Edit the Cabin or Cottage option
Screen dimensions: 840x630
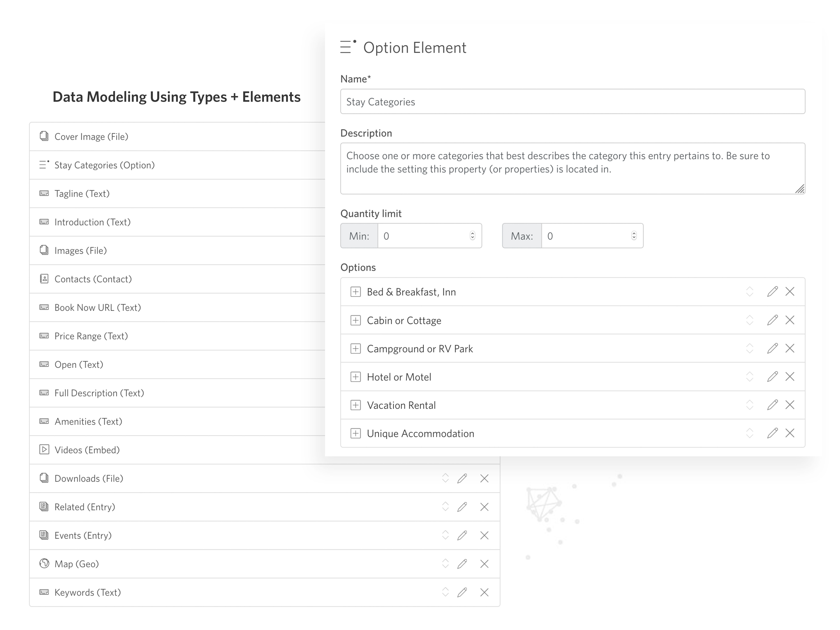772,320
